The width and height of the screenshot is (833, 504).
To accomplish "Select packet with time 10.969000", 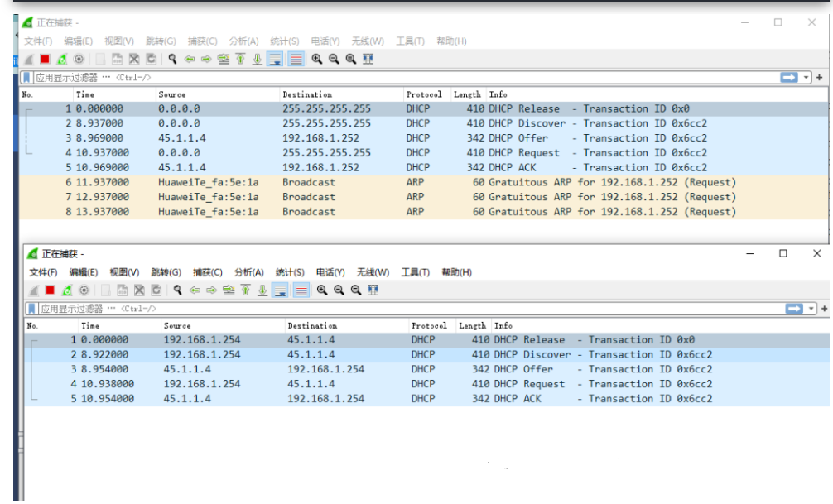I will point(424,167).
